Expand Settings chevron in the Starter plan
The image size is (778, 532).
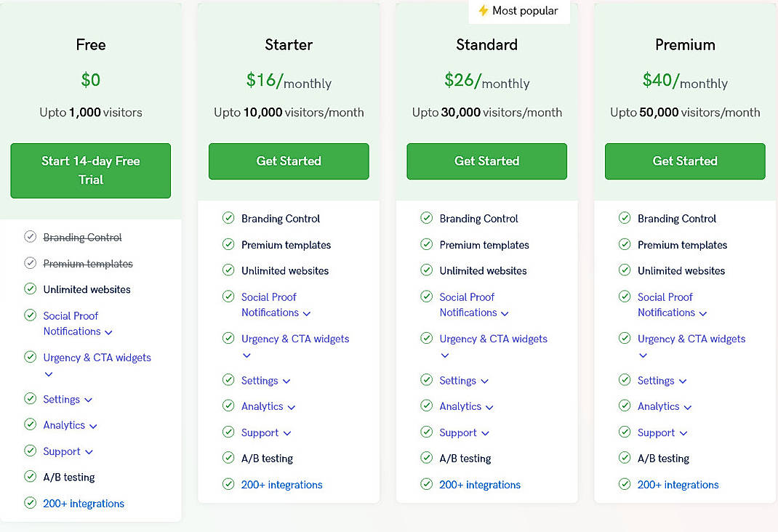(x=286, y=382)
